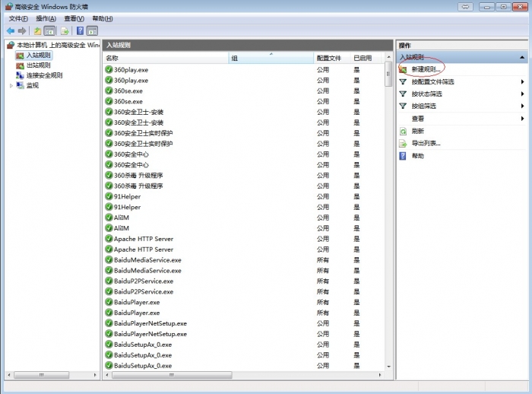The image size is (532, 394).
Task: Select the first BaiduPlayer.exe rule
Action: coord(137,302)
